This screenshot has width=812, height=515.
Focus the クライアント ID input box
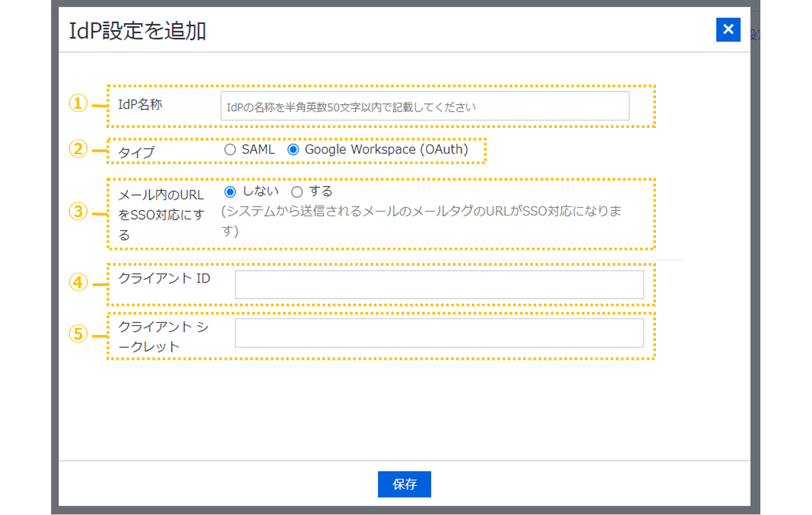pyautogui.click(x=439, y=284)
